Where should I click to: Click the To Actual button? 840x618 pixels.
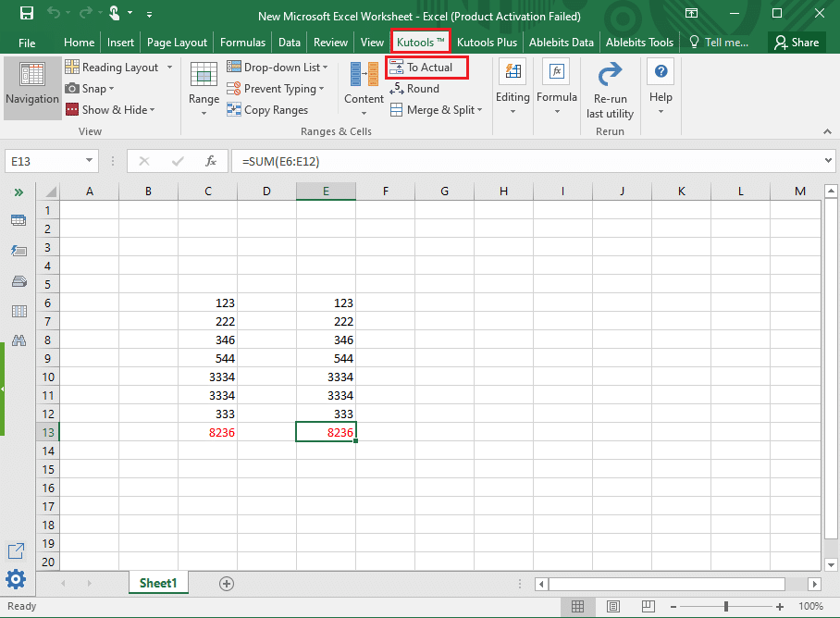[x=426, y=68]
